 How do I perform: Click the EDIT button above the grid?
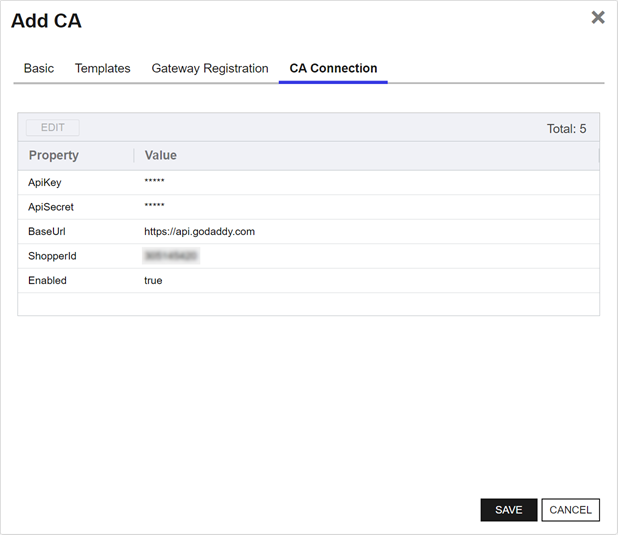[53, 128]
